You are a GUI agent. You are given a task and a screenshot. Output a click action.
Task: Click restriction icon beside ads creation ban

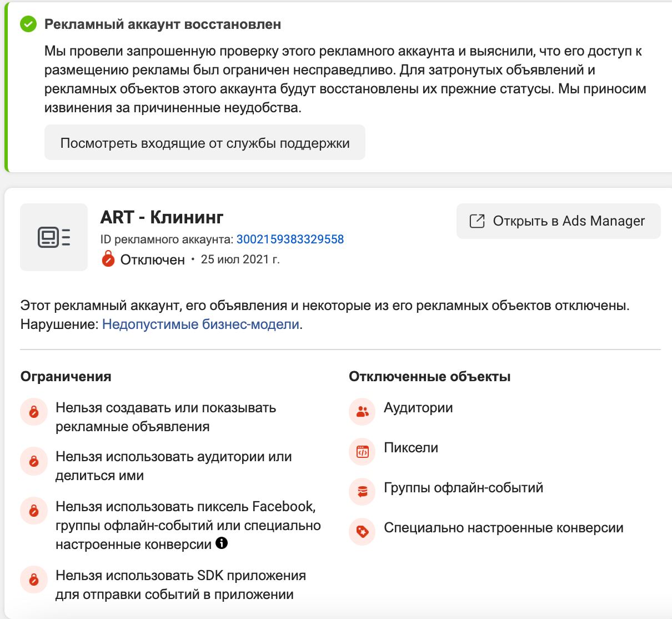tap(34, 412)
